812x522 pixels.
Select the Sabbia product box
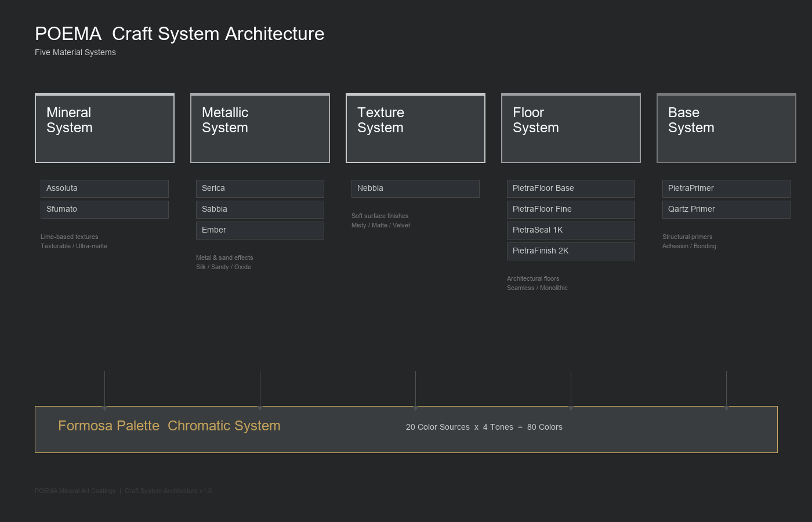tap(260, 209)
